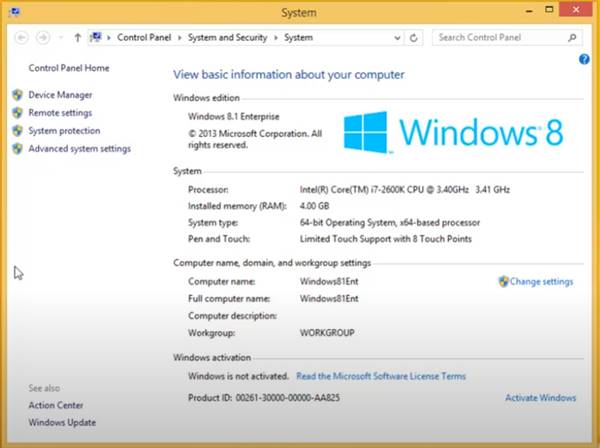The height and width of the screenshot is (448, 600).
Task: Click Change settings for computer name
Action: tap(541, 282)
